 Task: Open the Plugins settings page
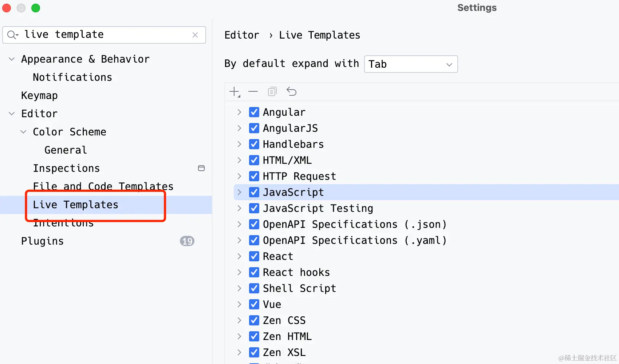coord(42,241)
